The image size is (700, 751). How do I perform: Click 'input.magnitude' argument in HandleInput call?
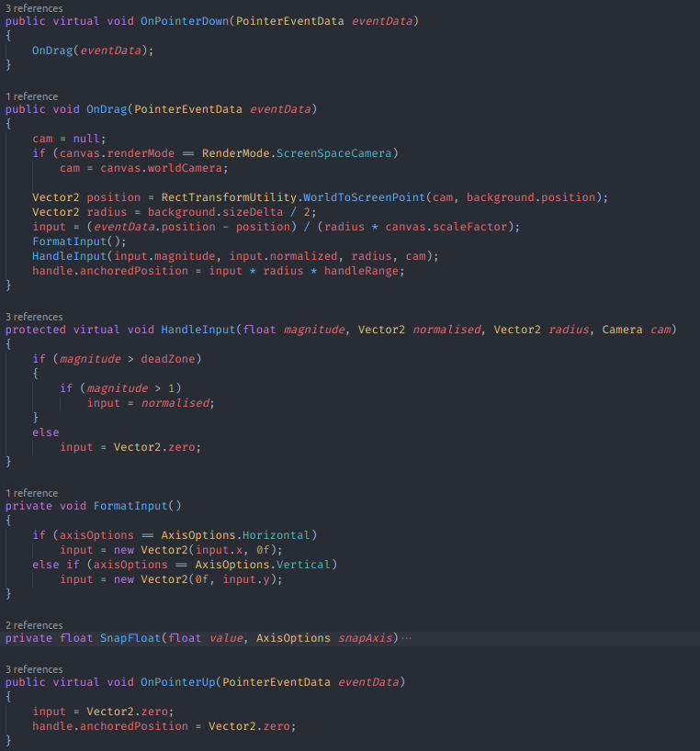164,256
